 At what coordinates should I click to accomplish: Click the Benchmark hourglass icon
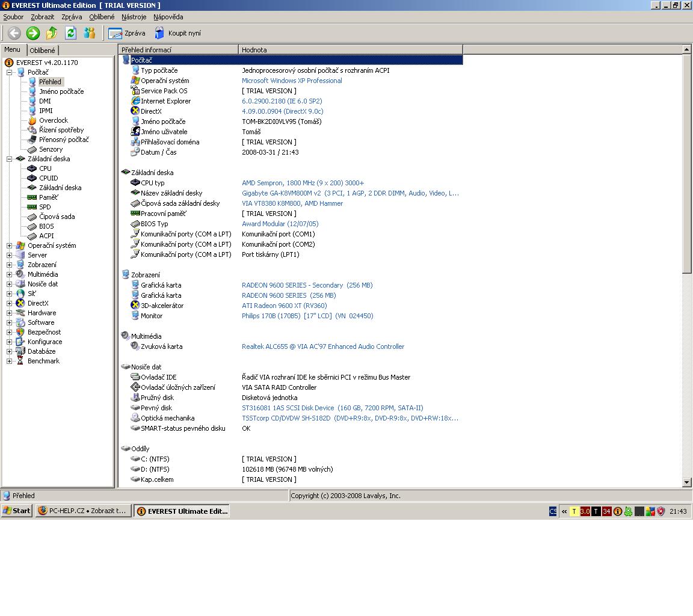(20, 361)
